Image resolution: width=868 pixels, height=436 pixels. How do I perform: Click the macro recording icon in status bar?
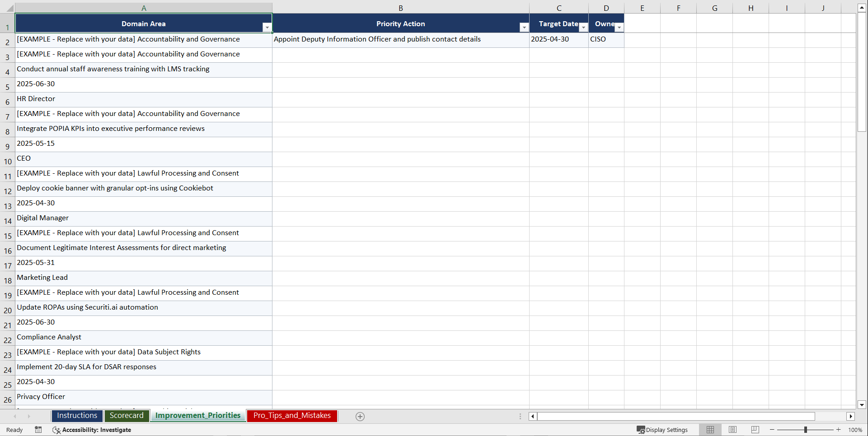pyautogui.click(x=38, y=430)
